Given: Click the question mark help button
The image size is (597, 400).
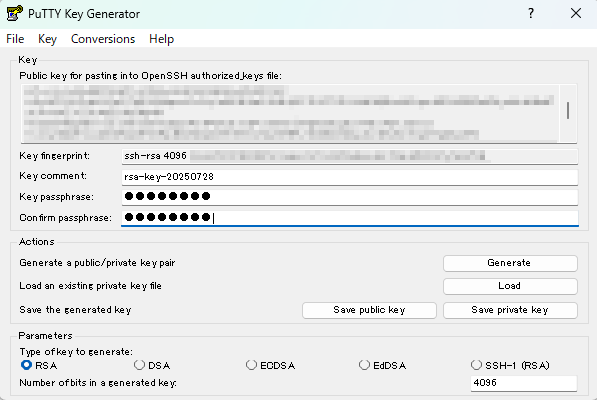Looking at the screenshot, I should tap(531, 13).
